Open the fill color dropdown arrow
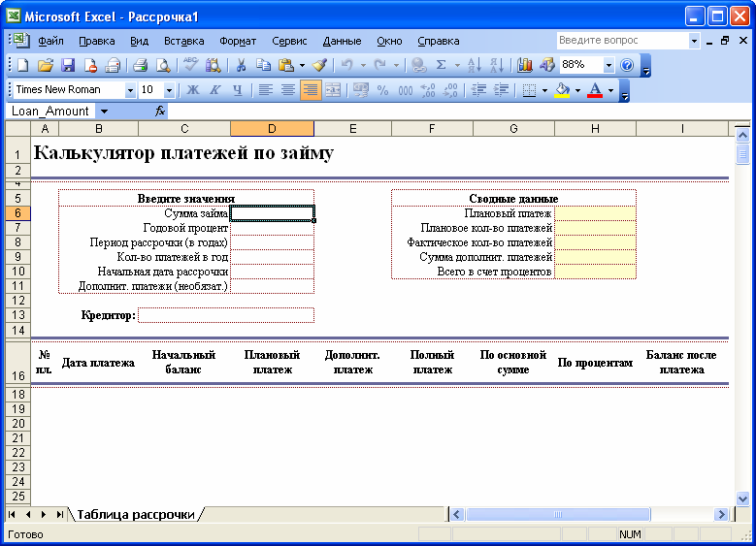756x546 pixels. tap(577, 90)
